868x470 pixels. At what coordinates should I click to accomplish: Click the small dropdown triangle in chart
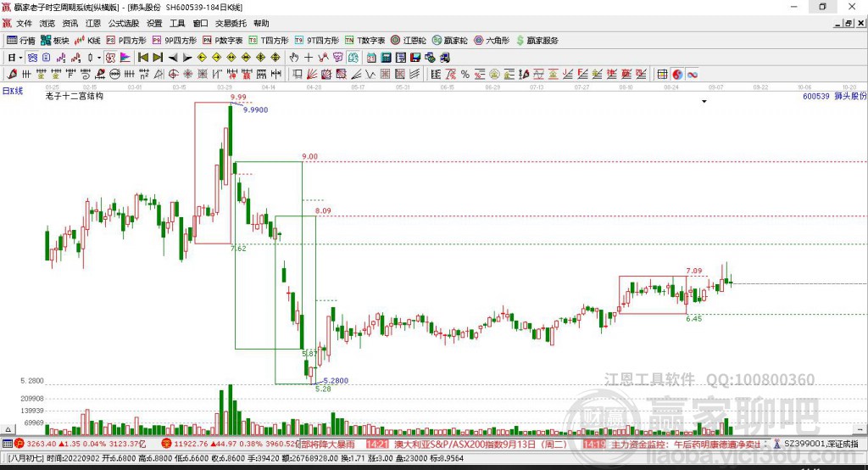pyautogui.click(x=704, y=102)
